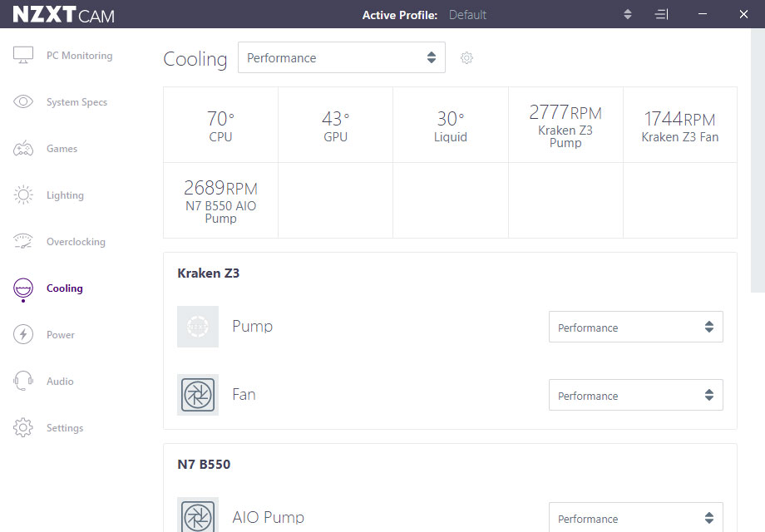Click the Cooling page title
Viewport: 765px width, 532px height.
[195, 59]
